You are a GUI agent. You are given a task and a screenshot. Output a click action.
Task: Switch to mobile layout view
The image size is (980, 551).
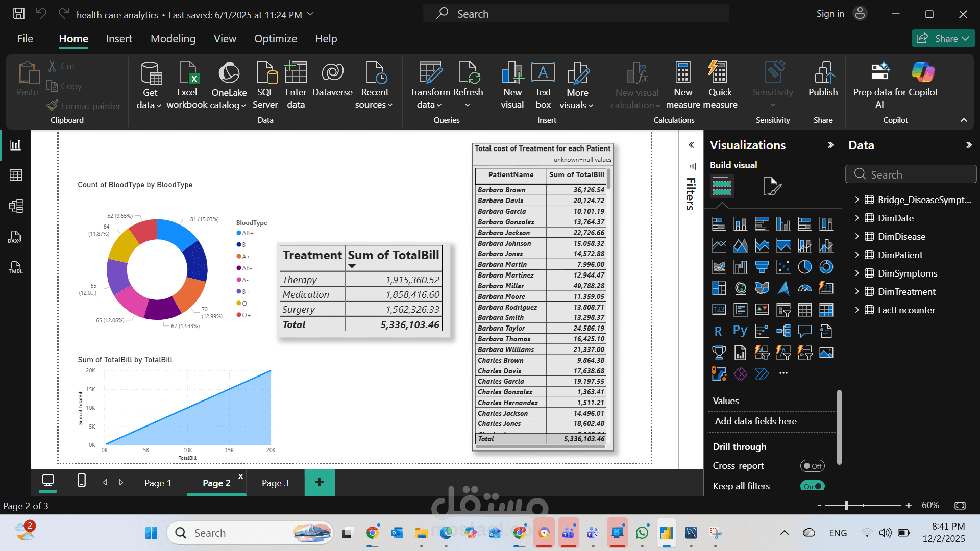[81, 481]
